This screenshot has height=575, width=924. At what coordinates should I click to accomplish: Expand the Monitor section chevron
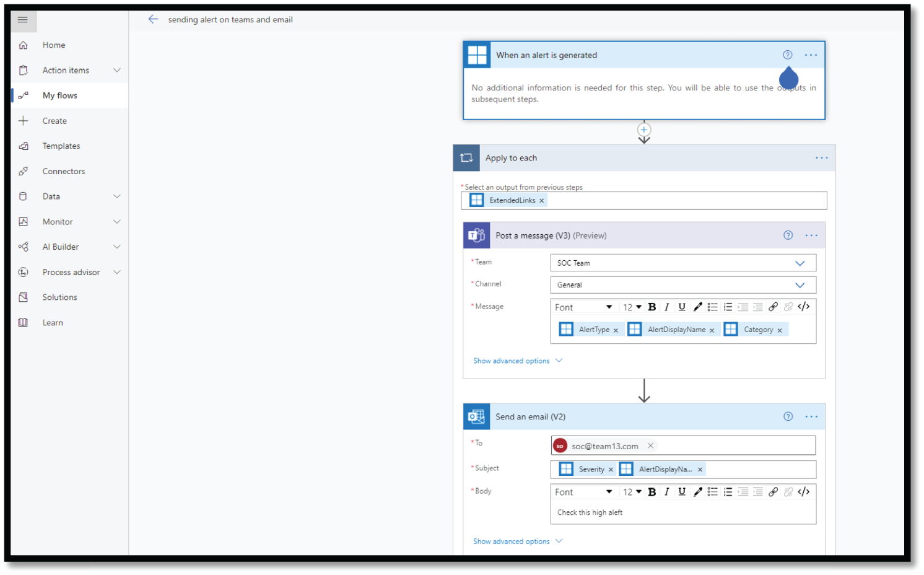click(116, 222)
